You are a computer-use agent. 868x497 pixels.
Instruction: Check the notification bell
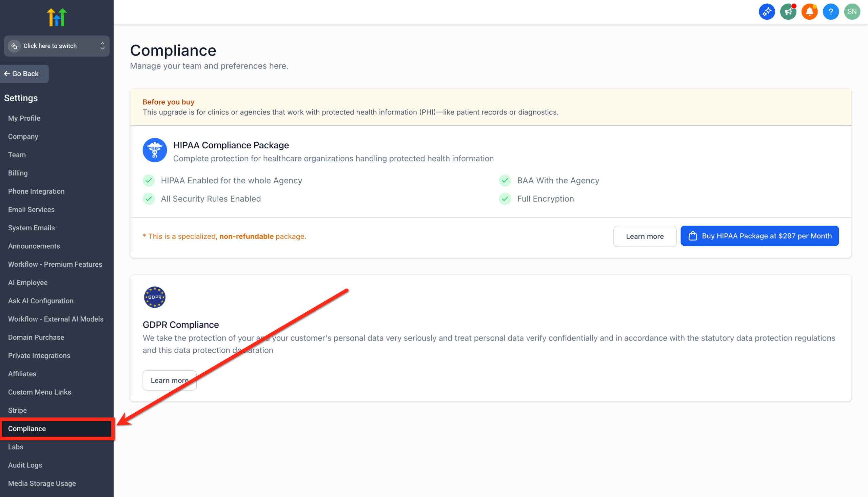(810, 11)
